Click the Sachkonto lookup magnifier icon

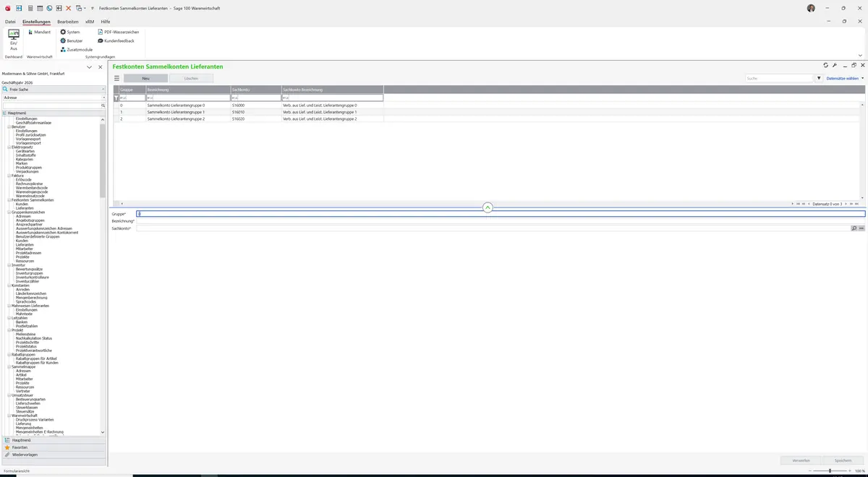click(x=854, y=228)
